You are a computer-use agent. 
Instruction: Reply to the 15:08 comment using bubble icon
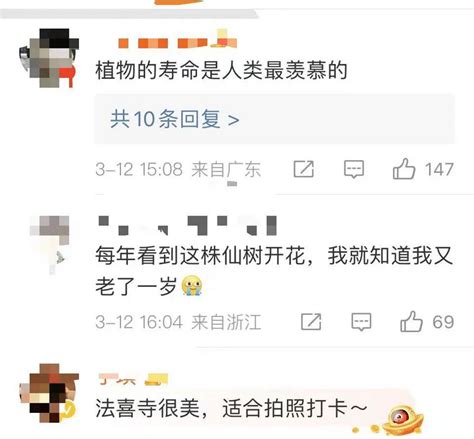tap(354, 169)
